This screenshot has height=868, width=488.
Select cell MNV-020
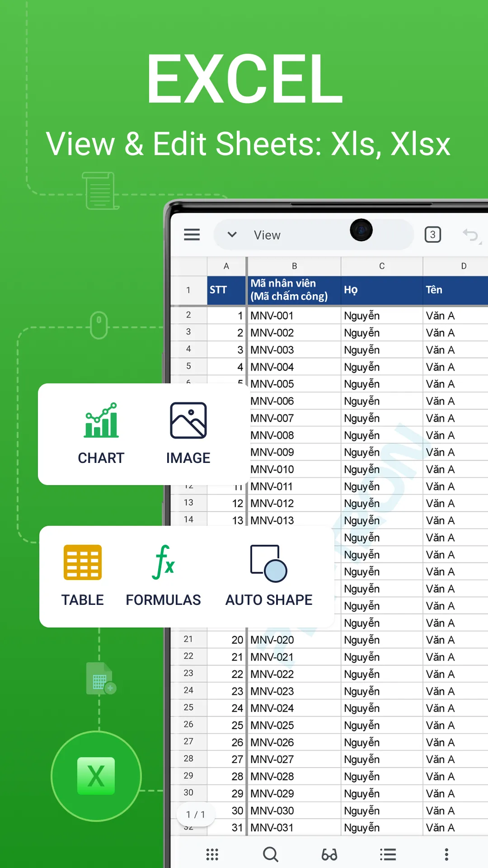[x=294, y=640]
